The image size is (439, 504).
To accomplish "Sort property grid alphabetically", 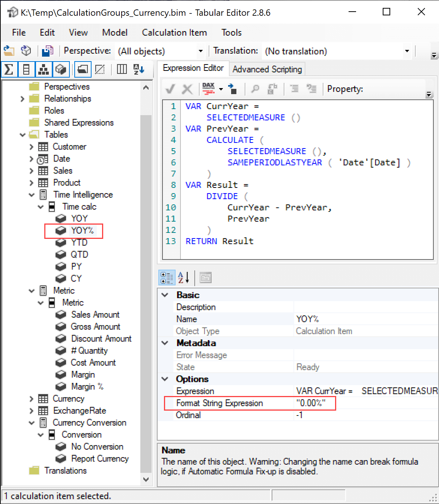I will pos(183,277).
